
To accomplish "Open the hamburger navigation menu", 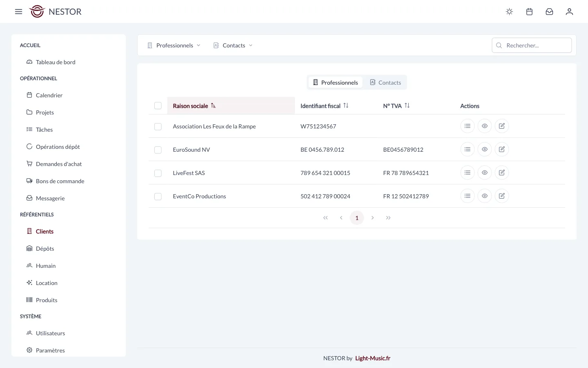I will [18, 11].
